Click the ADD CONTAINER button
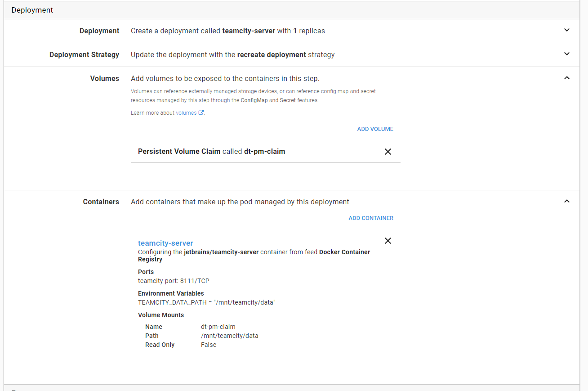588x391 pixels. pyautogui.click(x=371, y=218)
